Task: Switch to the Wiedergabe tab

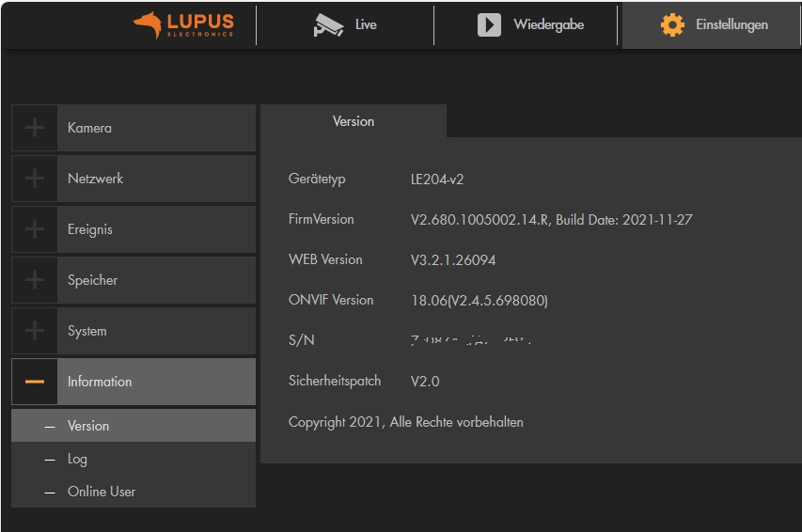Action: (x=548, y=25)
